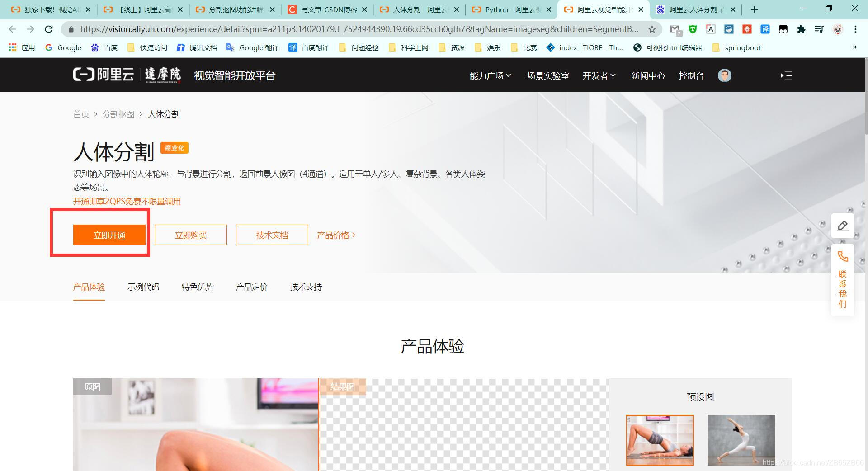This screenshot has height=471, width=868.
Task: Click the 联系我们 phone contact icon
Action: pos(842,256)
